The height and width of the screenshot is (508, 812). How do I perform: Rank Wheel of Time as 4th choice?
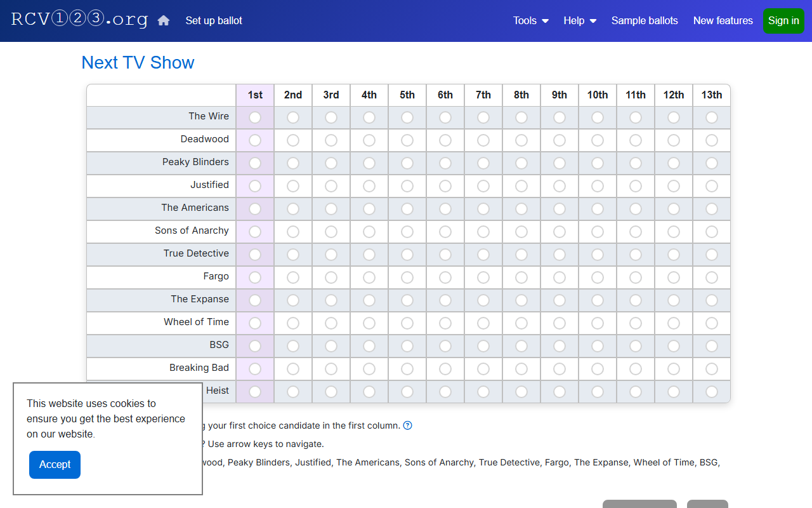(x=369, y=323)
